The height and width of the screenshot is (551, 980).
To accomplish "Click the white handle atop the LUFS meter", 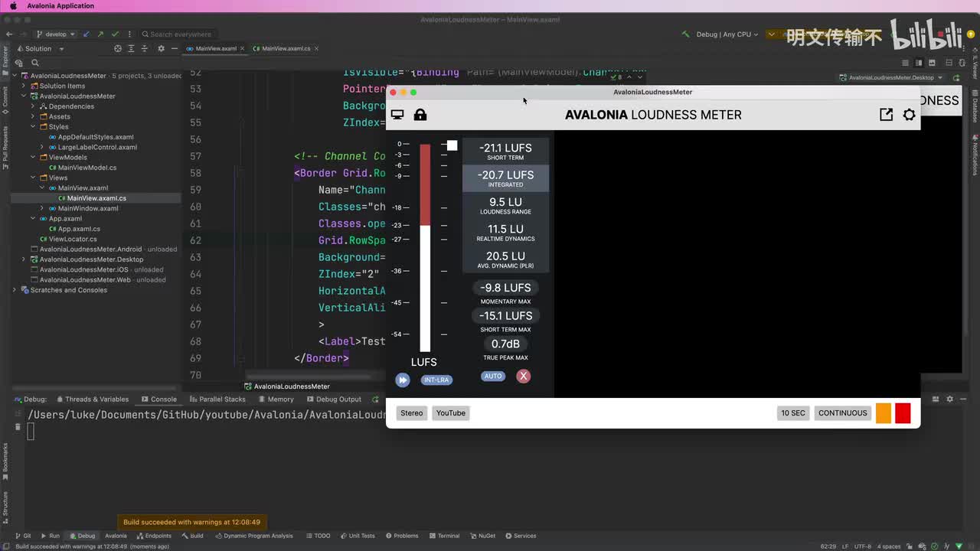I will pos(452,145).
